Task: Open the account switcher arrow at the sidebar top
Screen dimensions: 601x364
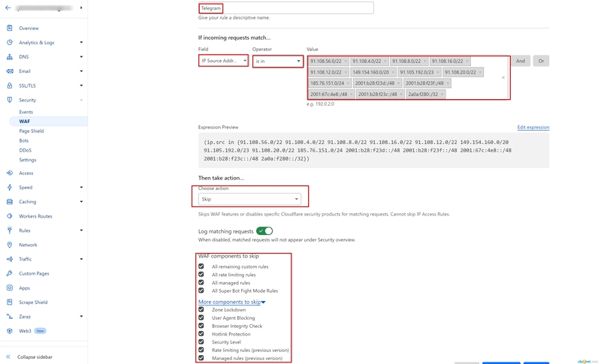Action: (81, 8)
